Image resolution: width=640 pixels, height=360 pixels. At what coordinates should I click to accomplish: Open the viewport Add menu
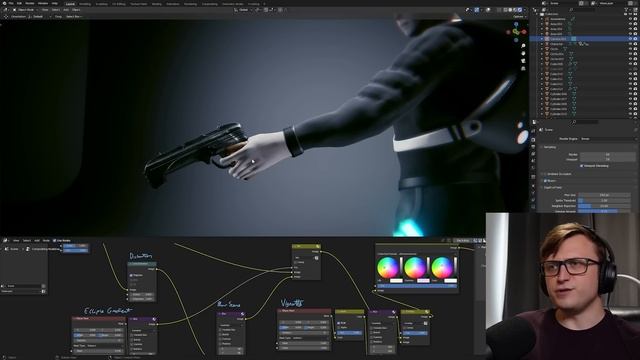[x=66, y=9]
